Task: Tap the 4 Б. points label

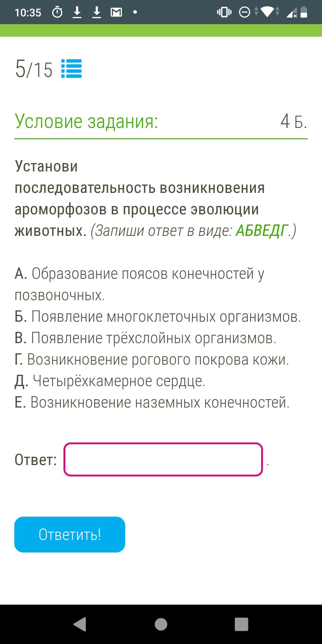Action: point(294,121)
